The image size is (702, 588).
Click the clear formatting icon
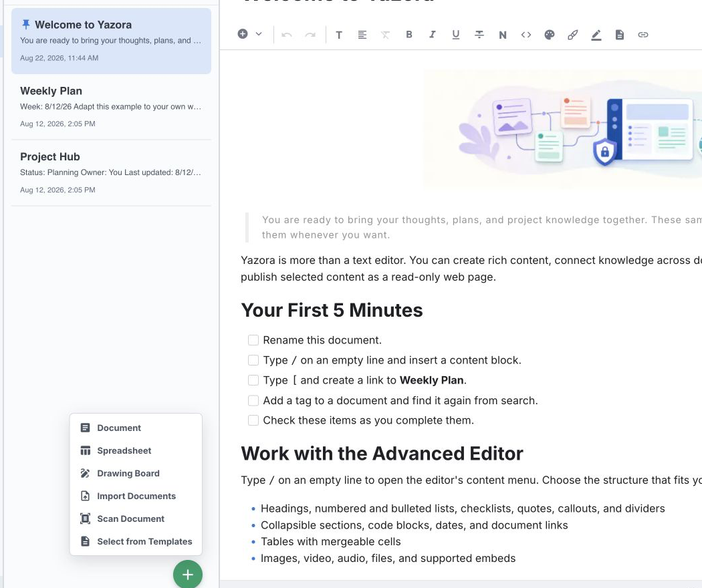pos(386,35)
